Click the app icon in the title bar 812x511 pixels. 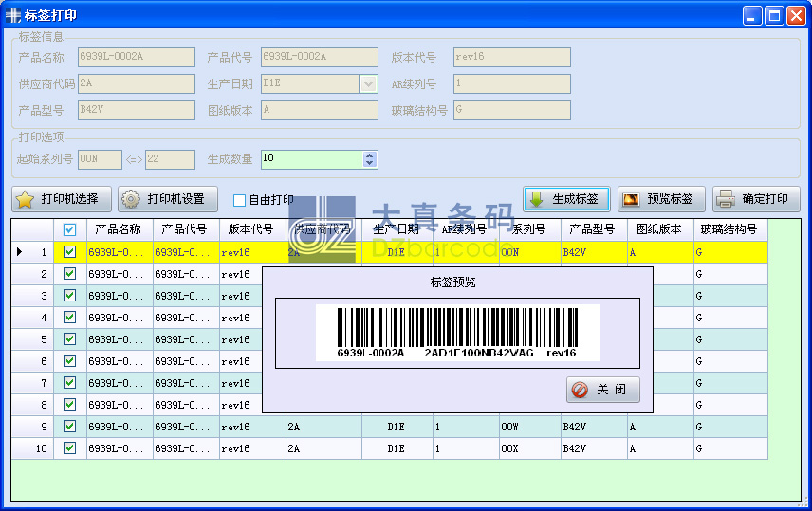(13, 15)
